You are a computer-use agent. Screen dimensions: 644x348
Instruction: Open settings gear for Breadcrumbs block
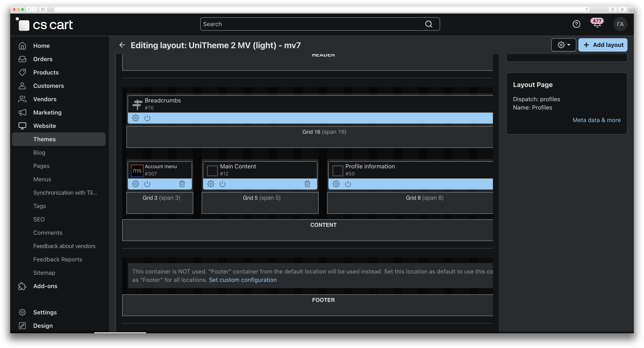click(x=135, y=118)
